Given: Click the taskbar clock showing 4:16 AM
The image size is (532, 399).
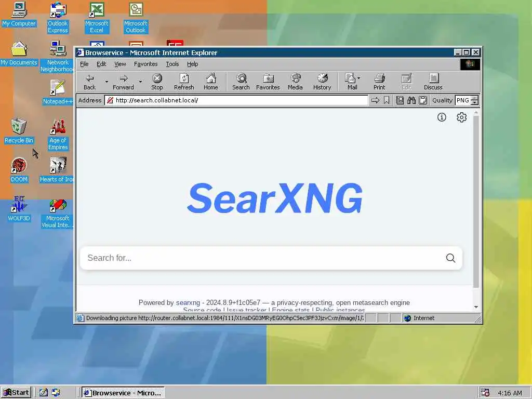Looking at the screenshot, I should 510,393.
